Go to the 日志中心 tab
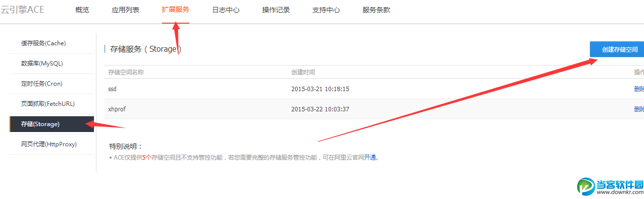The width and height of the screenshot is (644, 199). point(226,10)
